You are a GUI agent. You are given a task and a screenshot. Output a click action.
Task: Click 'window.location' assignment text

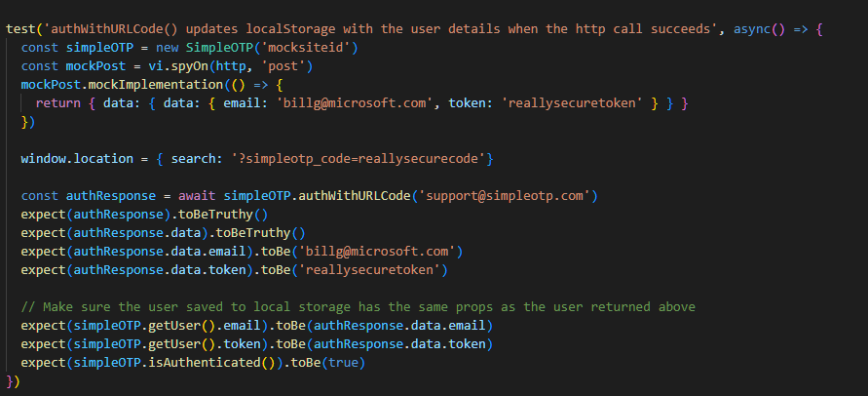(x=77, y=159)
